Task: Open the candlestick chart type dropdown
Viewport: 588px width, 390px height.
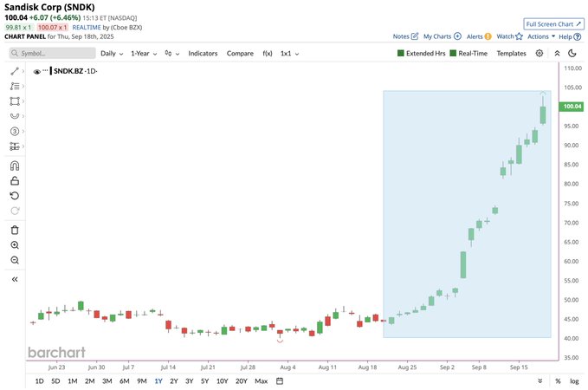Action: [x=172, y=54]
